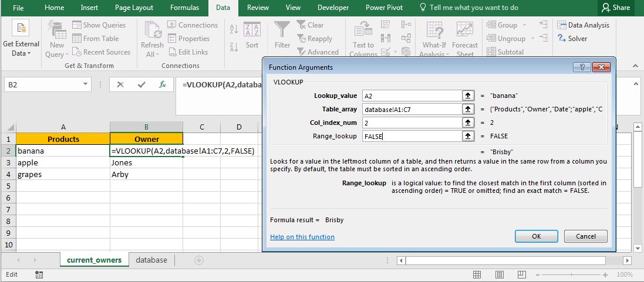
Task: Open data range Properties
Action: [x=189, y=39]
